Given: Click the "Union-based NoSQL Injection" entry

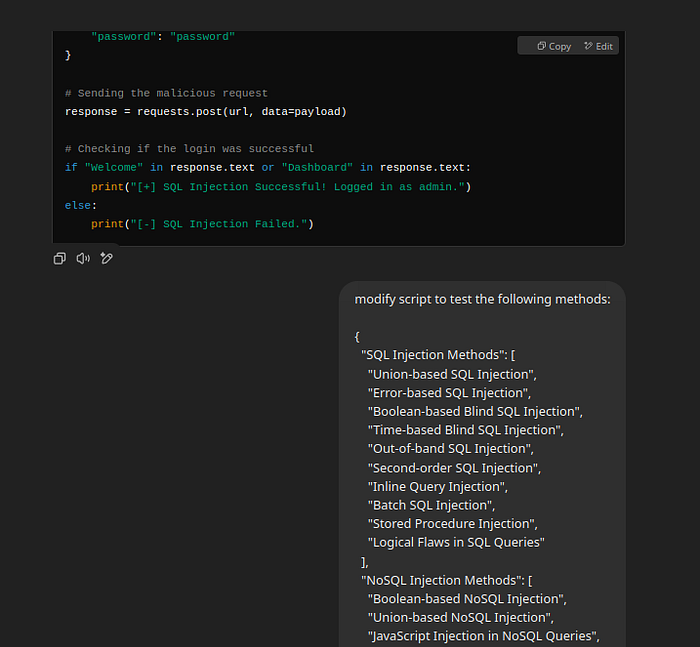Looking at the screenshot, I should coord(461,618).
